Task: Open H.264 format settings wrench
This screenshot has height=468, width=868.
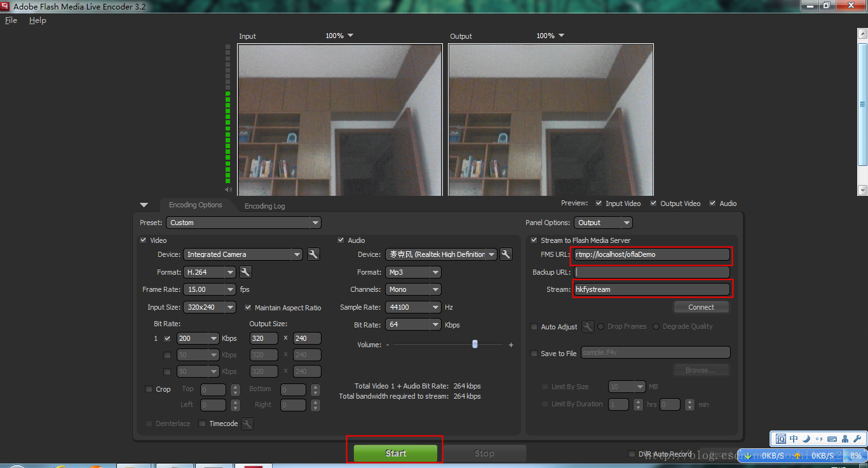Action: pos(245,272)
